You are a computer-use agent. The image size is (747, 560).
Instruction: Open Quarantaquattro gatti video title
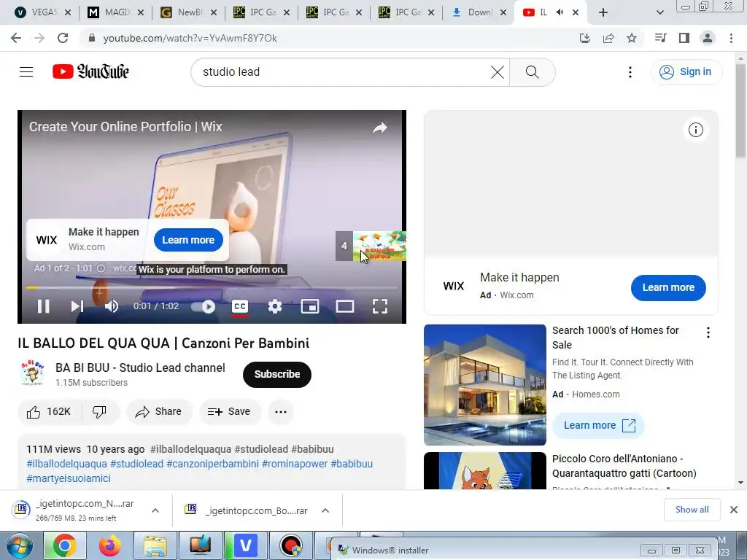624,466
